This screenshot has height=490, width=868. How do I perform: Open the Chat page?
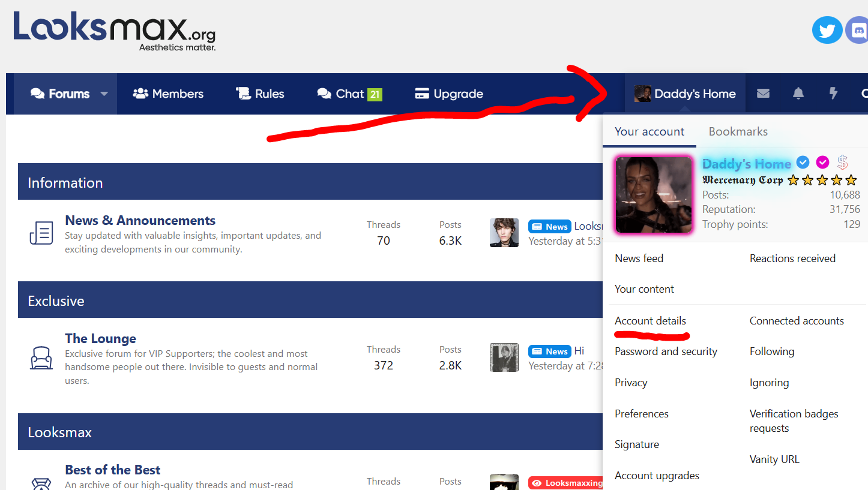point(349,94)
